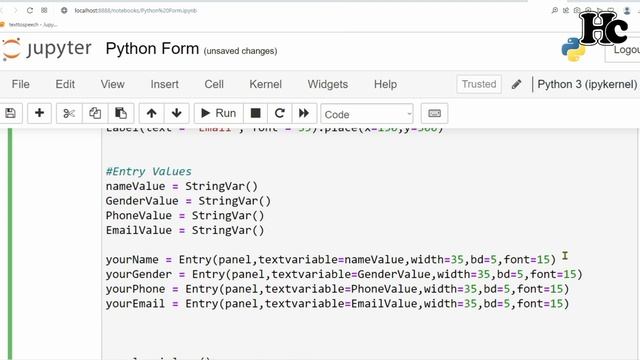Toggle the Trusted notebook button
Screen dimensions: 640x360
coord(479,84)
